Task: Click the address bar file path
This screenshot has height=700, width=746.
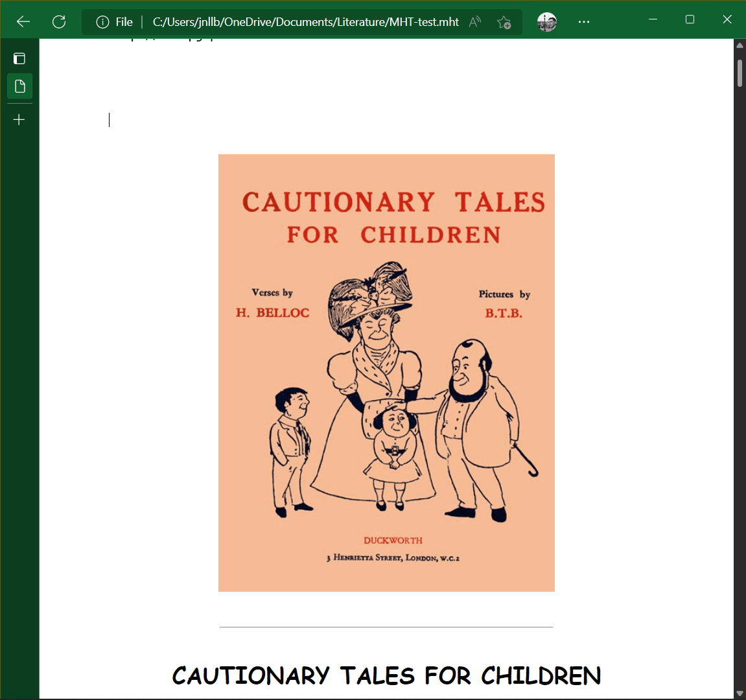Action: (305, 22)
